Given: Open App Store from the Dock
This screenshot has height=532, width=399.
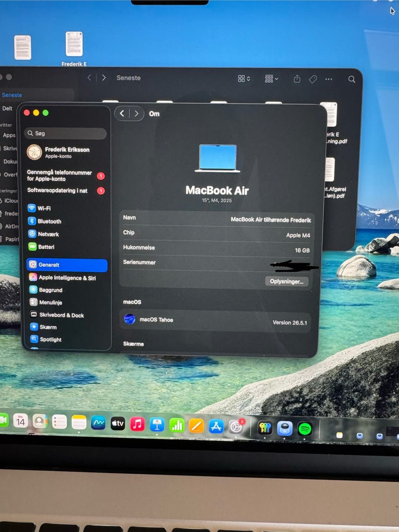Looking at the screenshot, I should coord(216,426).
